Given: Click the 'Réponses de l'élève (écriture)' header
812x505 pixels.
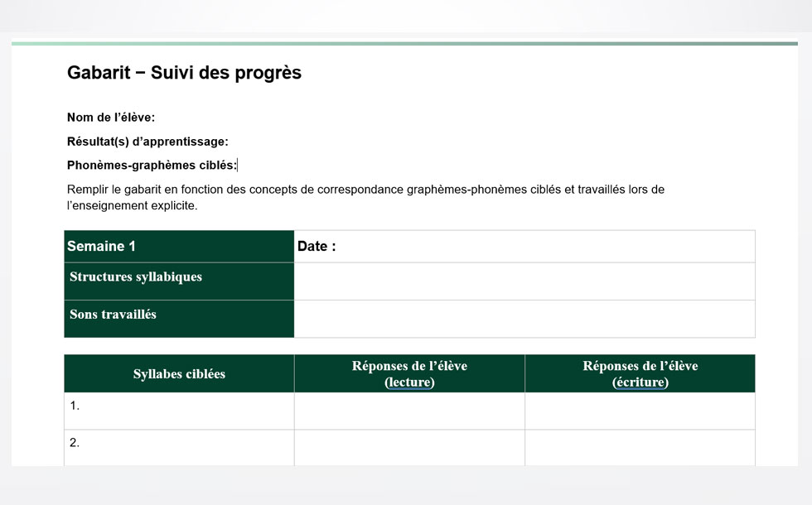Looking at the screenshot, I should [640, 373].
